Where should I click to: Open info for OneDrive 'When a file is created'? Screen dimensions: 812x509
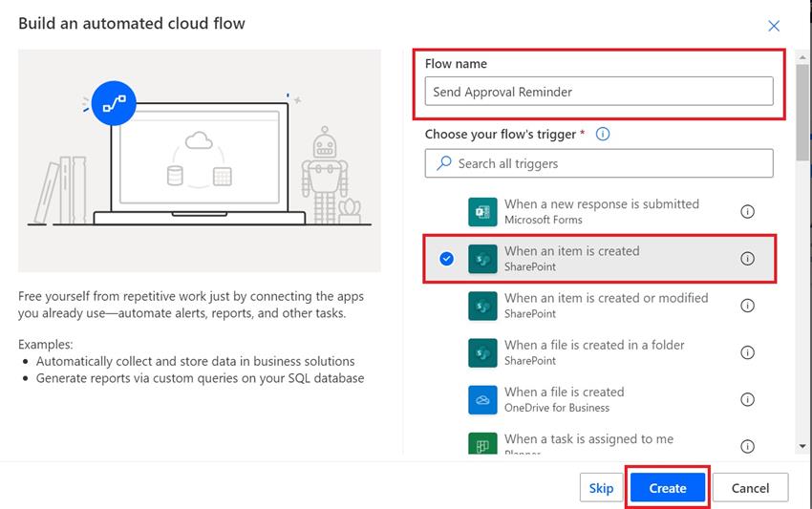point(747,399)
